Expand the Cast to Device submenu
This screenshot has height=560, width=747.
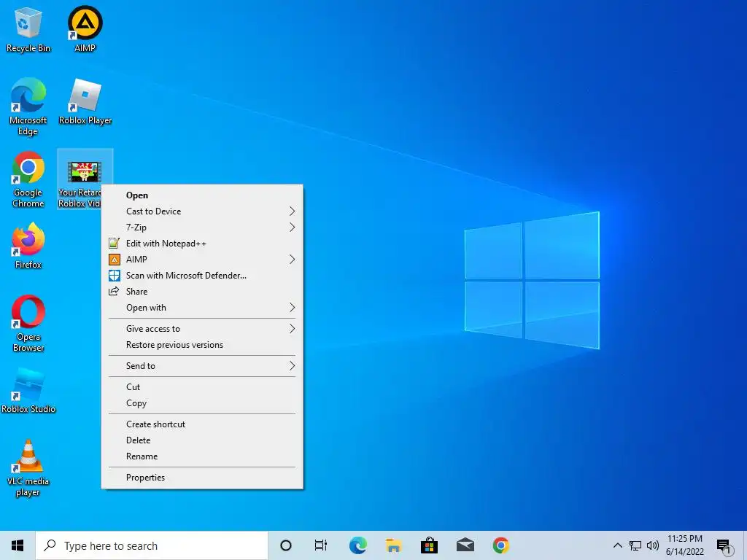(x=202, y=211)
